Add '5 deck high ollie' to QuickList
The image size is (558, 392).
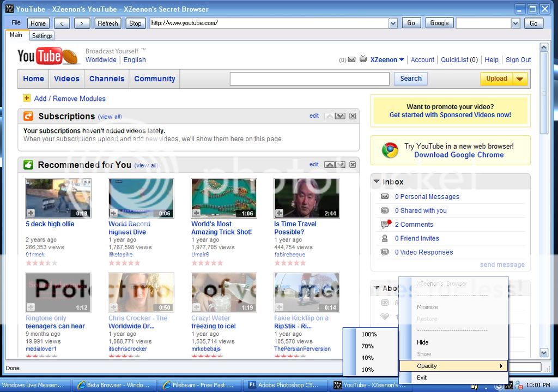[x=31, y=213]
